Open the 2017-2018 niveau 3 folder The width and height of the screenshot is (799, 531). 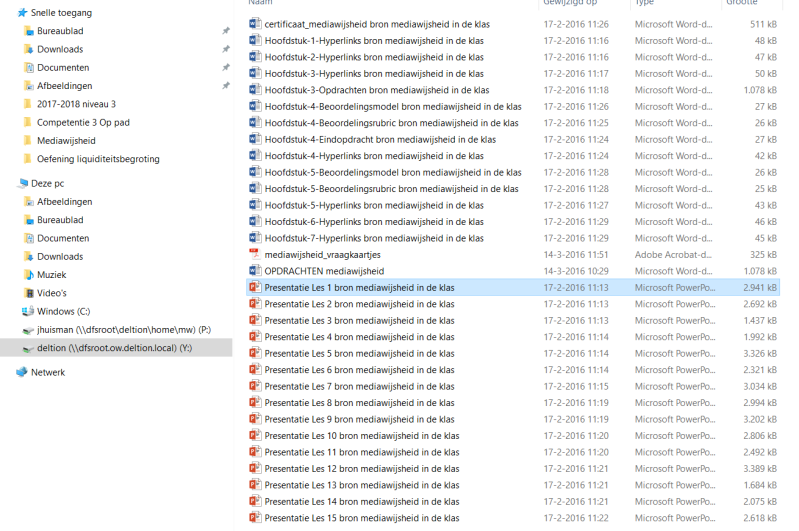point(76,104)
